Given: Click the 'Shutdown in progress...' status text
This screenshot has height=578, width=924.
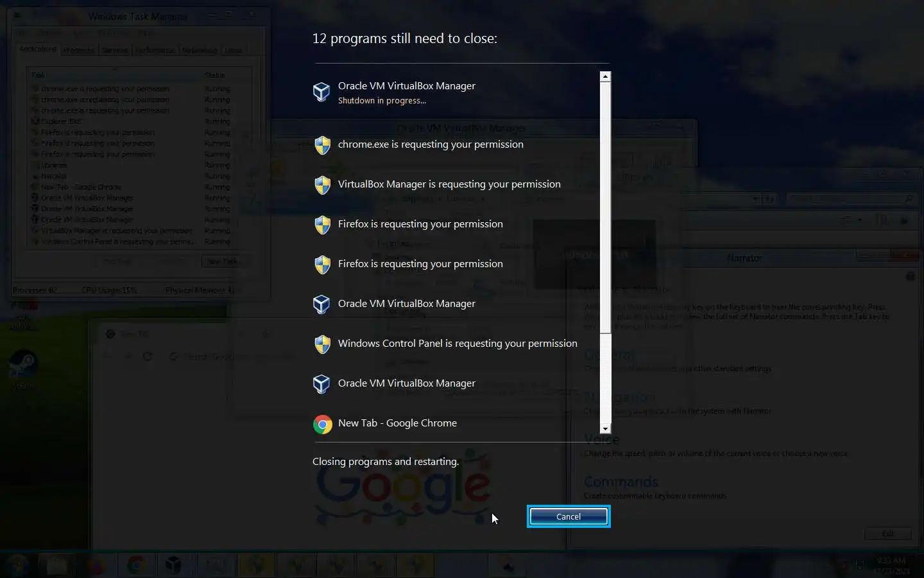Looking at the screenshot, I should tap(382, 101).
